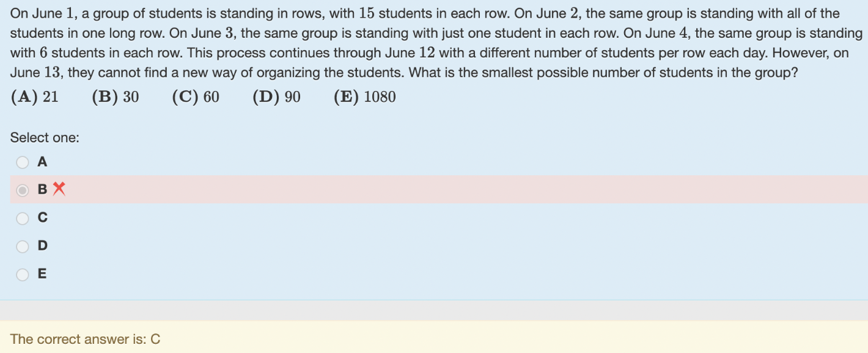Click the pink highlighted row of option B
The height and width of the screenshot is (353, 868).
coord(439,190)
